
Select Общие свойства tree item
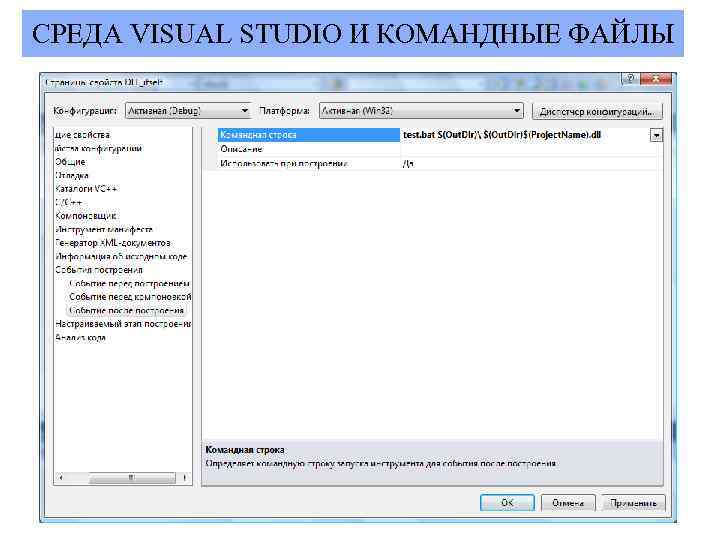click(82, 135)
